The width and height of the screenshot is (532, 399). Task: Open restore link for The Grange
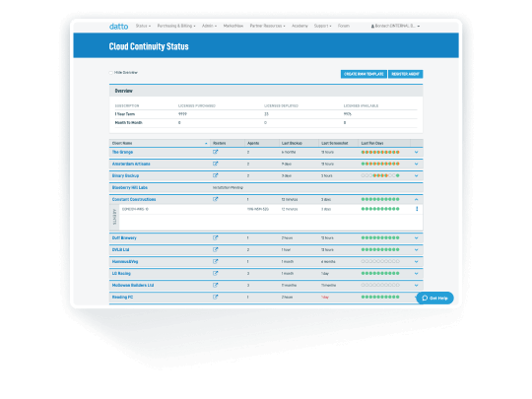click(x=215, y=152)
